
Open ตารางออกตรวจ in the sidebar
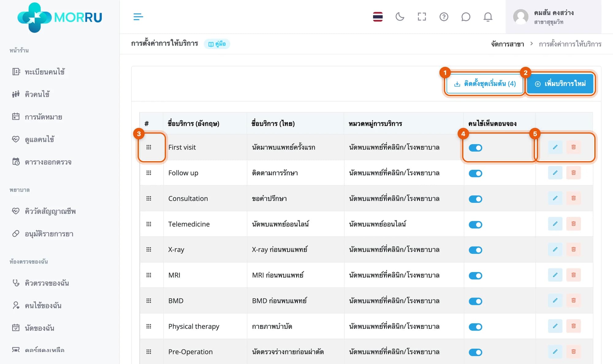tap(42, 162)
